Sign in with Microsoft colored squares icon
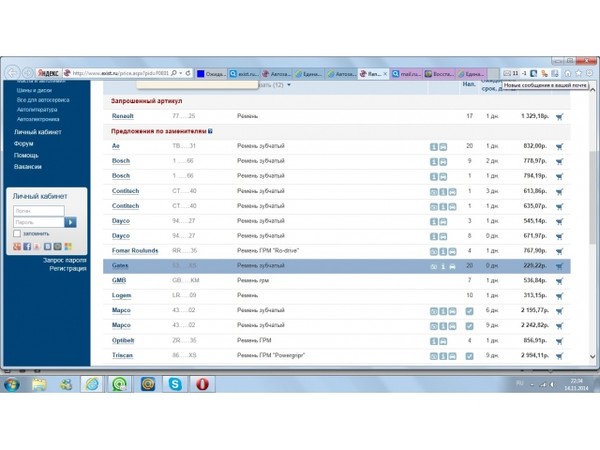The width and height of the screenshot is (600, 450). (x=68, y=246)
